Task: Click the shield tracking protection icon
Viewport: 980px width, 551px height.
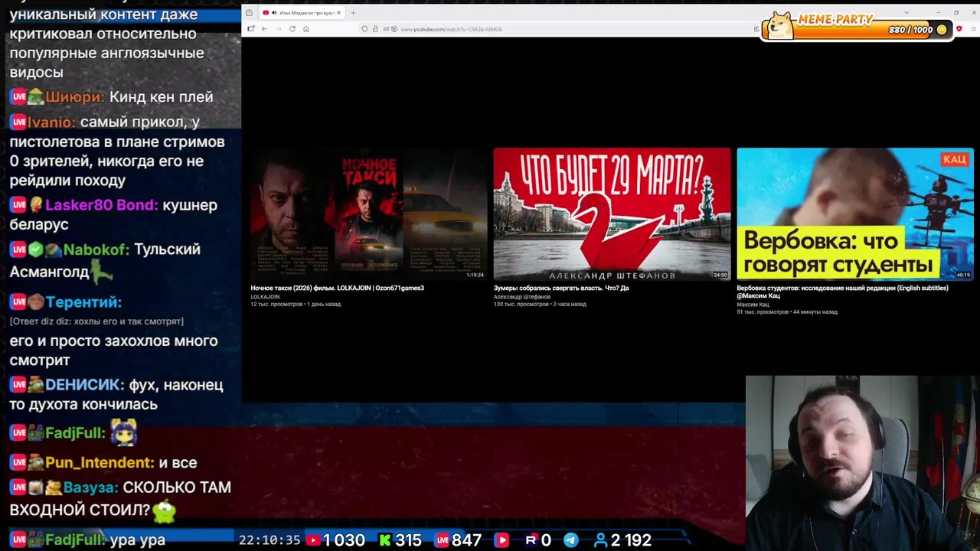Action: (x=364, y=29)
